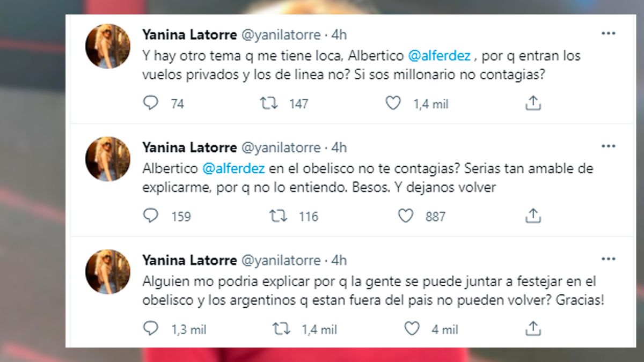644x362 pixels.
Task: Share the vuelos privados tweet
Action: 532,103
